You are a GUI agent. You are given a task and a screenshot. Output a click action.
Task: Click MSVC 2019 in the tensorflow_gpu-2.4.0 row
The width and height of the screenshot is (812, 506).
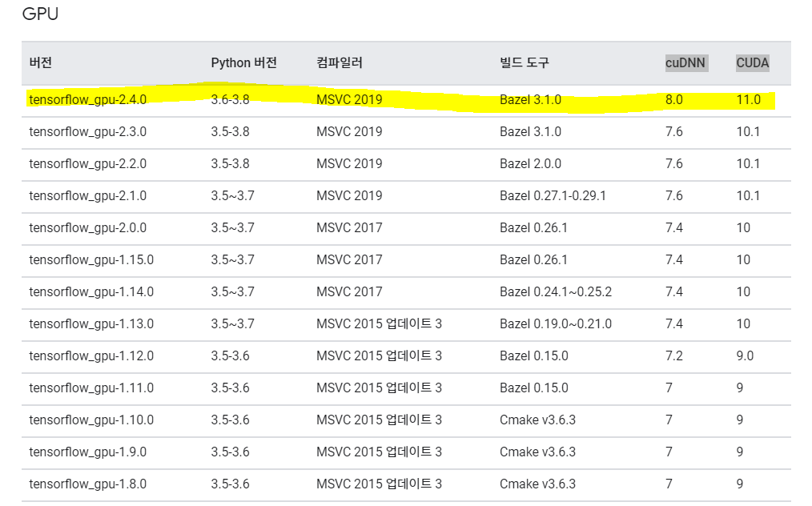349,99
